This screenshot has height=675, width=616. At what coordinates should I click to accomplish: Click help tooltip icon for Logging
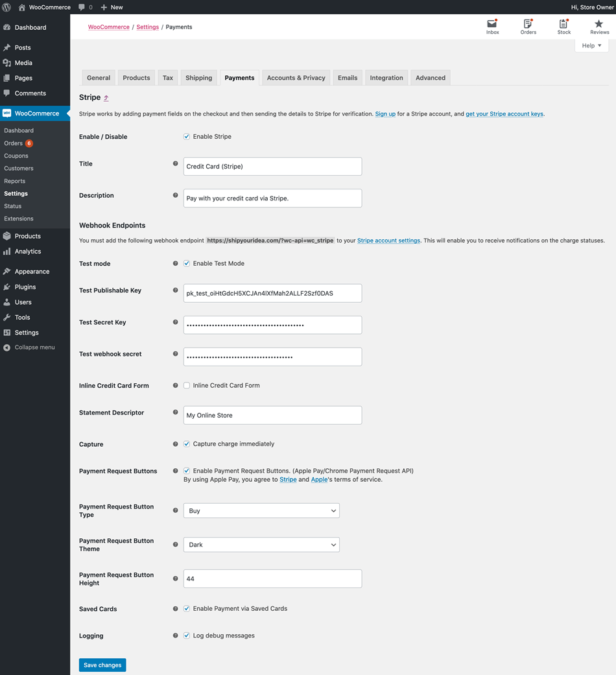(x=175, y=635)
